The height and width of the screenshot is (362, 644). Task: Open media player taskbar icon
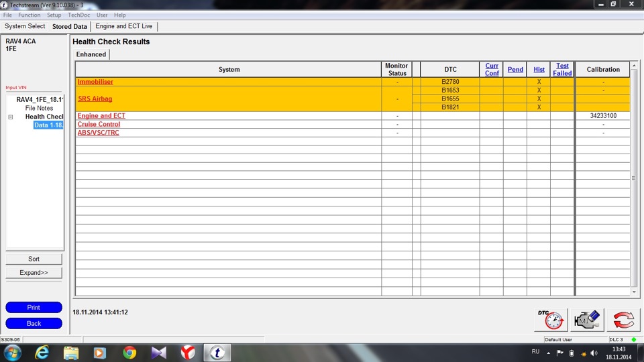100,353
